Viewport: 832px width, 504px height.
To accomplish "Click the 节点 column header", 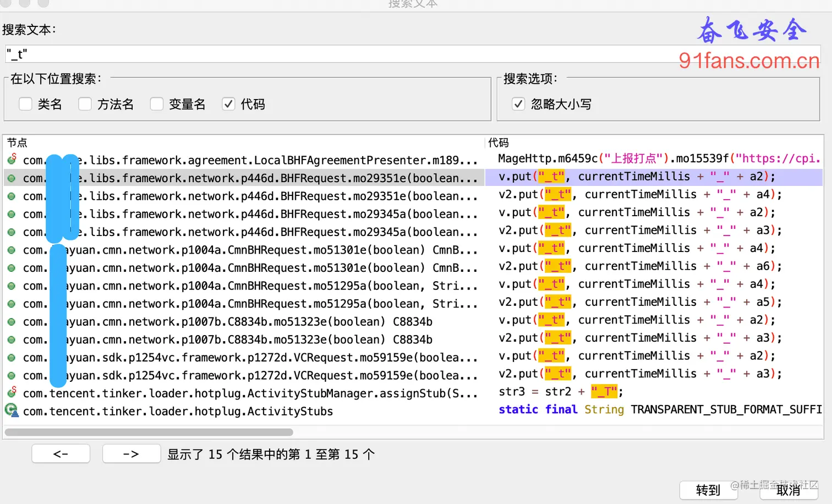I will click(17, 143).
